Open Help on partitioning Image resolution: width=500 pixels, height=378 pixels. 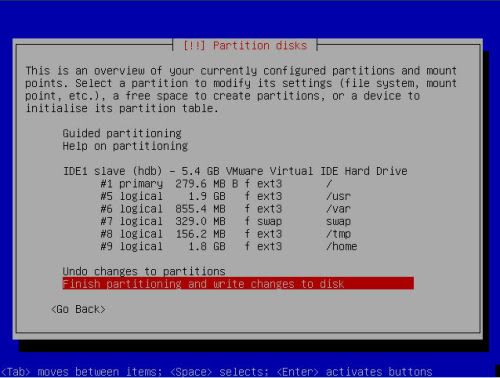coord(125,146)
